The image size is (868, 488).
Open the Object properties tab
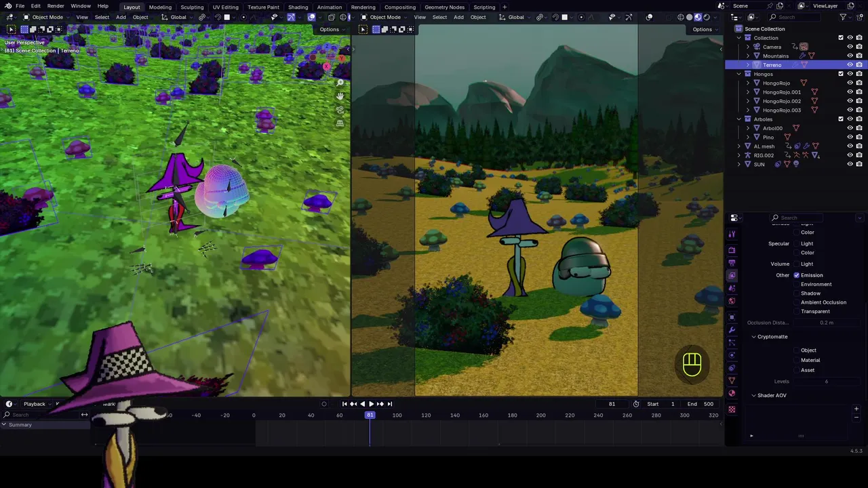(732, 317)
